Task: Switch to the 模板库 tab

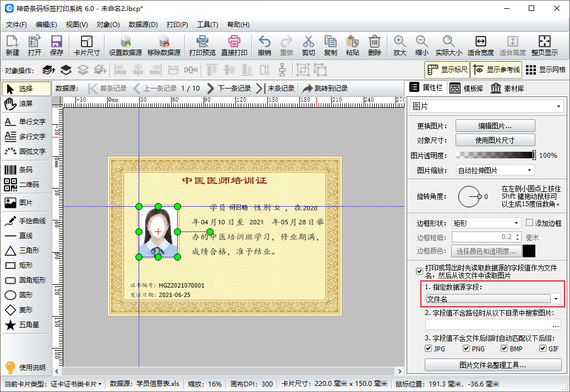Action: tap(467, 89)
